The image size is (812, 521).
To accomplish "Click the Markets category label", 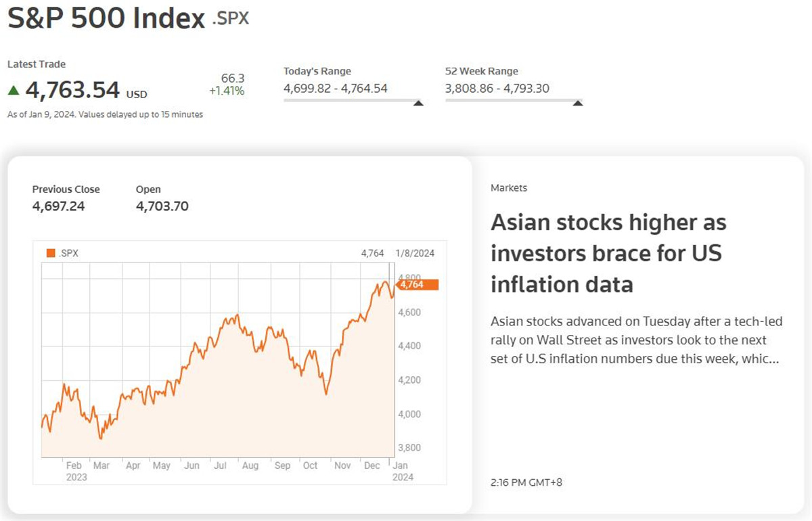I will (509, 188).
